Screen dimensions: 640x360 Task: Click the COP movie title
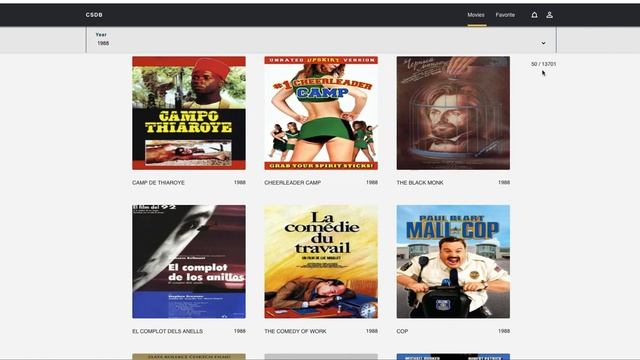click(402, 331)
